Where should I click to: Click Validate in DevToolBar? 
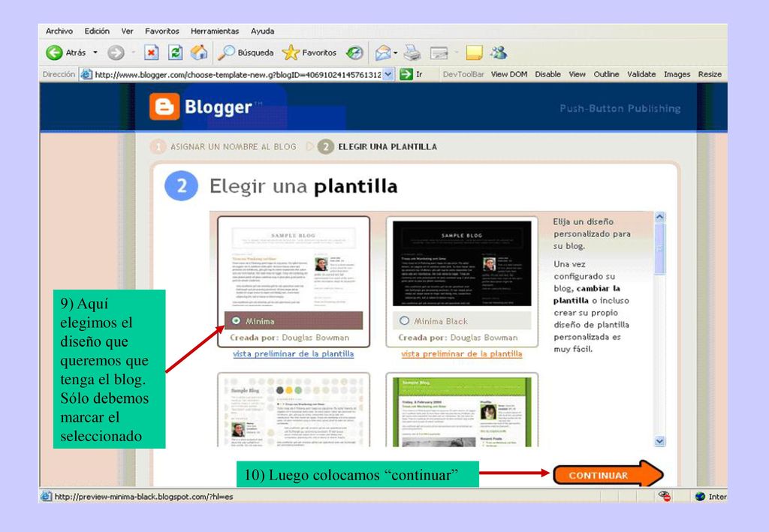coord(641,74)
